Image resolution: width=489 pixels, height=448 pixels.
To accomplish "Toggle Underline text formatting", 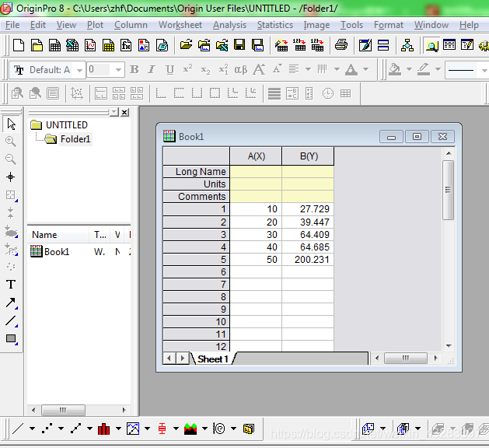I will coord(170,69).
